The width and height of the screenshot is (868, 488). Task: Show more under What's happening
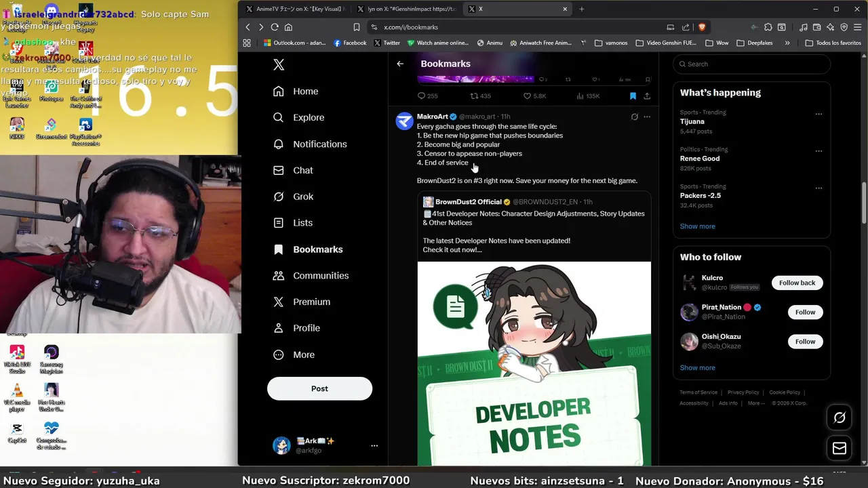pyautogui.click(x=697, y=226)
